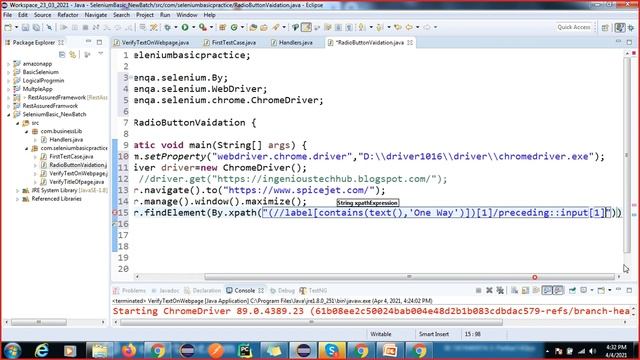Click the editor horizontal scrollbar
640x360 pixels.
[409, 277]
